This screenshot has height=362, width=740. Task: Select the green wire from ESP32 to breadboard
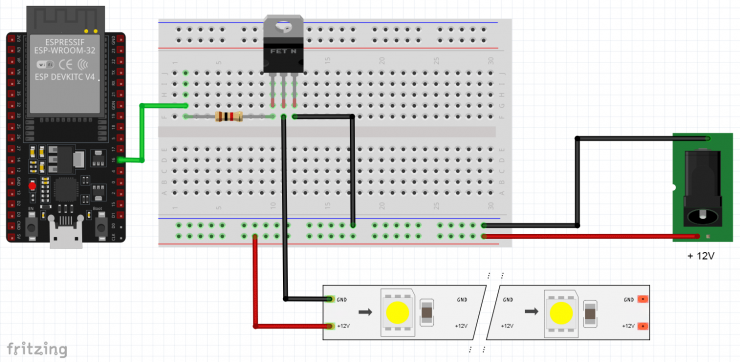(x=142, y=133)
